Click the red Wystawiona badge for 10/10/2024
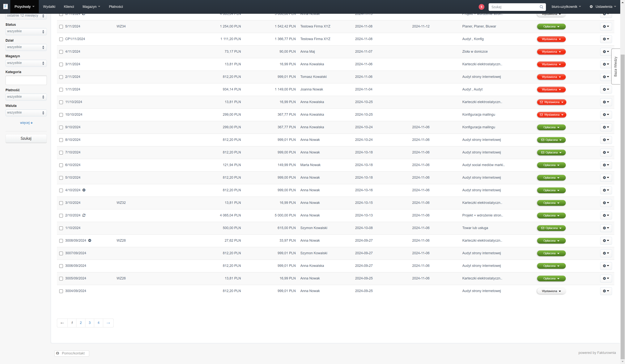Viewport: 625px width, 364px height. [552, 115]
